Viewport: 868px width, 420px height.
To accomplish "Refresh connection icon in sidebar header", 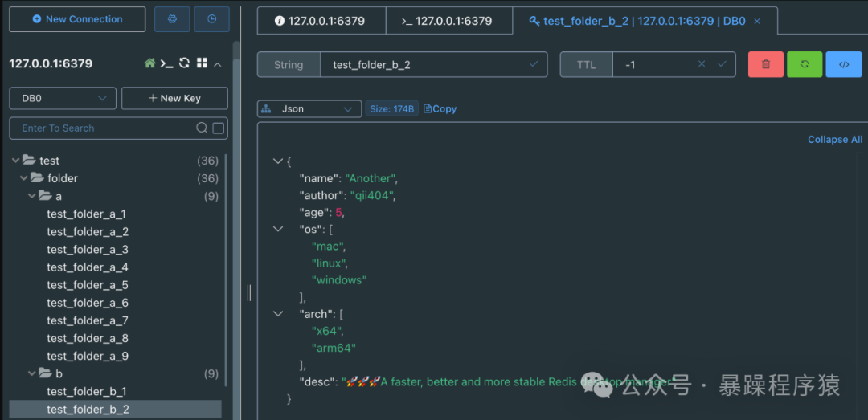I will [184, 63].
